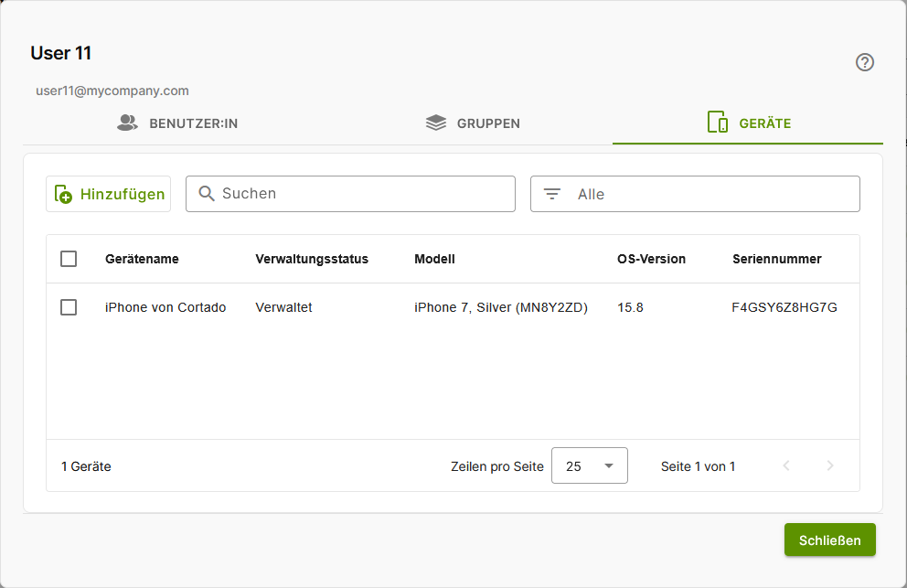Click the Gruppen layers icon

[436, 123]
